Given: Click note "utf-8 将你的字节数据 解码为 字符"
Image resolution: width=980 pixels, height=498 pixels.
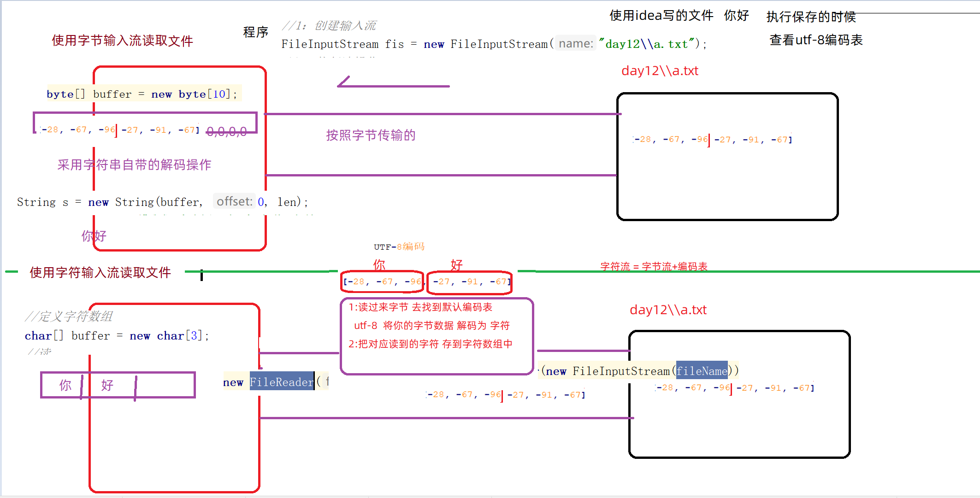Looking at the screenshot, I should (x=432, y=326).
